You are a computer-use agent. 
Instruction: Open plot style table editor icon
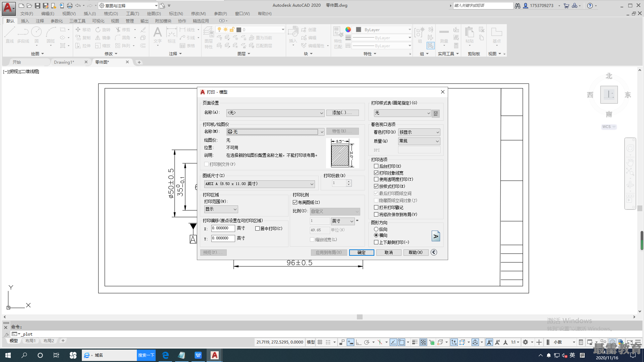click(x=436, y=113)
